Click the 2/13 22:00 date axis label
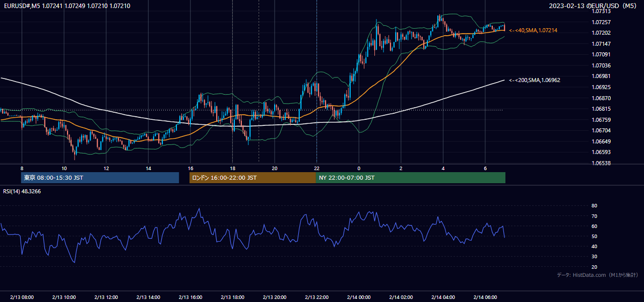This screenshot has width=644, height=302. click(316, 297)
